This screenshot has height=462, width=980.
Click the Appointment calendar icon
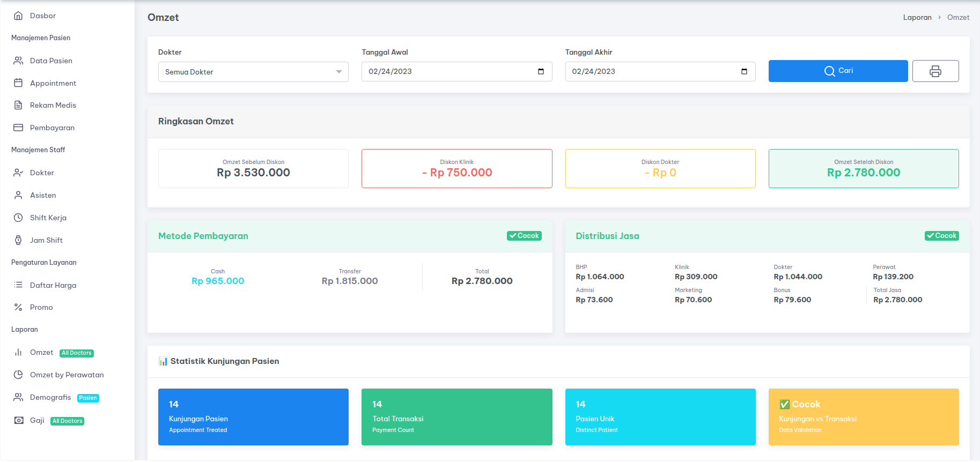click(18, 83)
